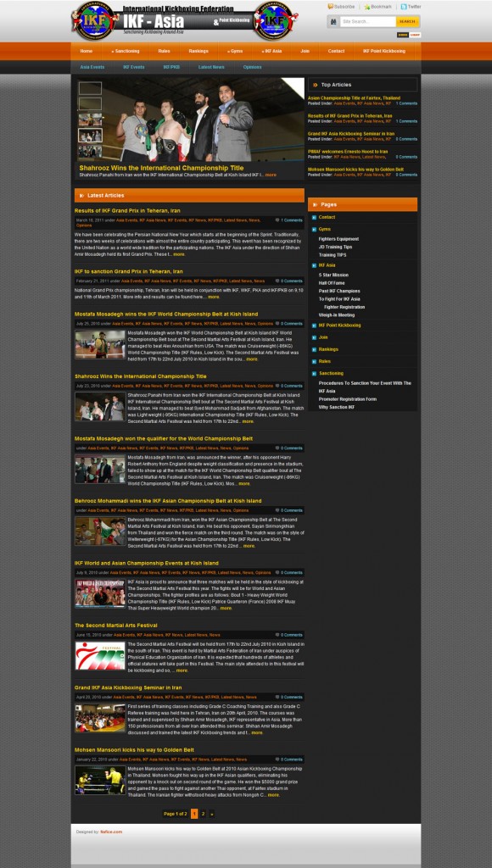This screenshot has height=868, width=492.
Task: Click into the Site Search field
Action: click(367, 21)
